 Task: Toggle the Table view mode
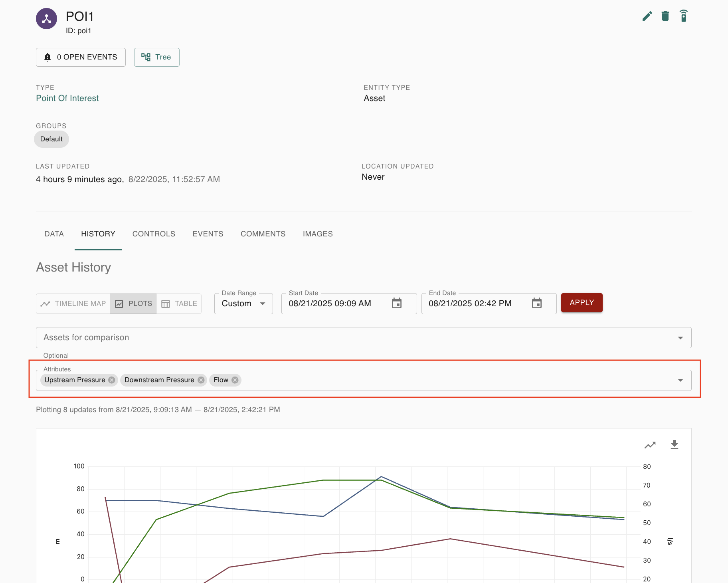pyautogui.click(x=179, y=303)
